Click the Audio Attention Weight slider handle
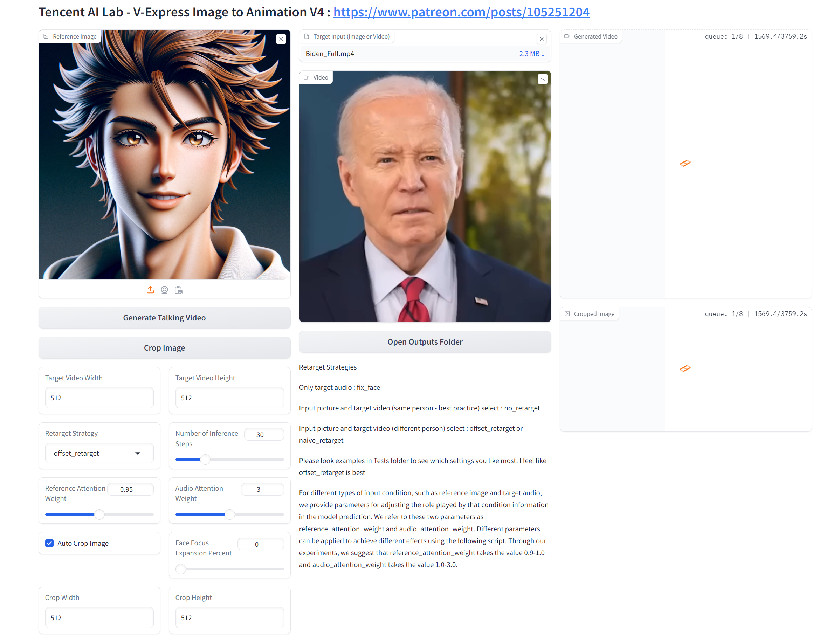This screenshot has height=635, width=840. click(230, 515)
